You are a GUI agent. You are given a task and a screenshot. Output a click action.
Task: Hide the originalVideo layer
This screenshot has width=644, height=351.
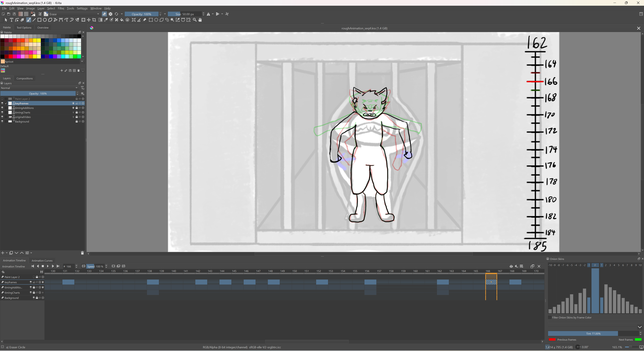point(2,117)
